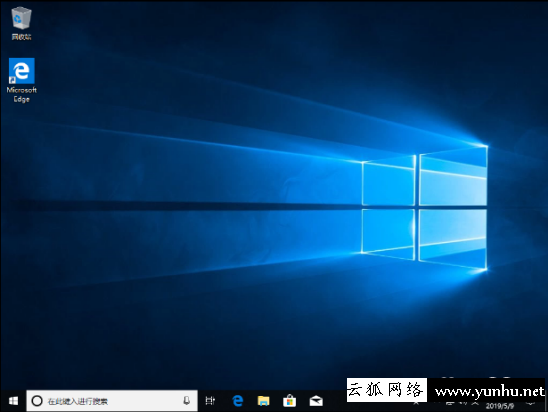Screen dimensions: 548x413
Task: Click the date 2019/5/9 in the tray
Action: (x=500, y=406)
